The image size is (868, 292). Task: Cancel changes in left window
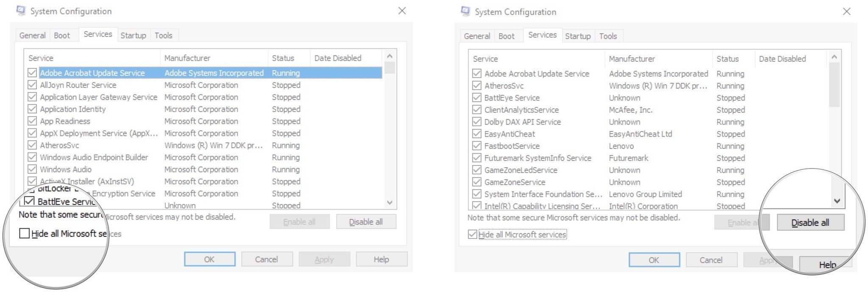point(267,259)
